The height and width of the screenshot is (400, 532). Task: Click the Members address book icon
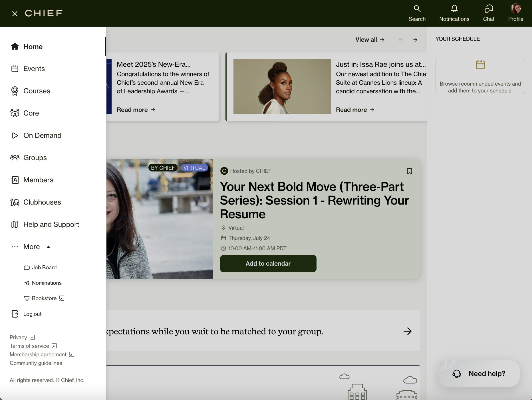pyautogui.click(x=15, y=180)
